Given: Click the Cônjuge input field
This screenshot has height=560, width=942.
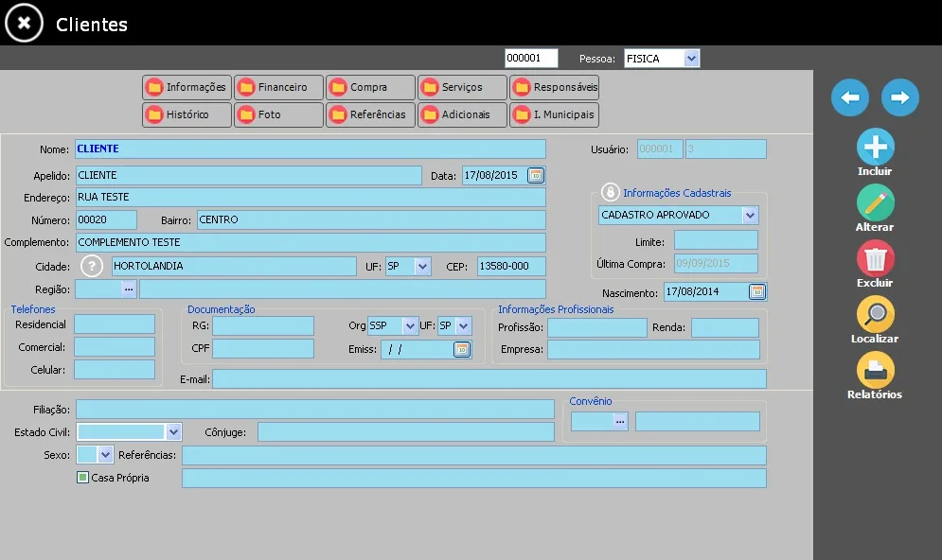Looking at the screenshot, I should [406, 431].
